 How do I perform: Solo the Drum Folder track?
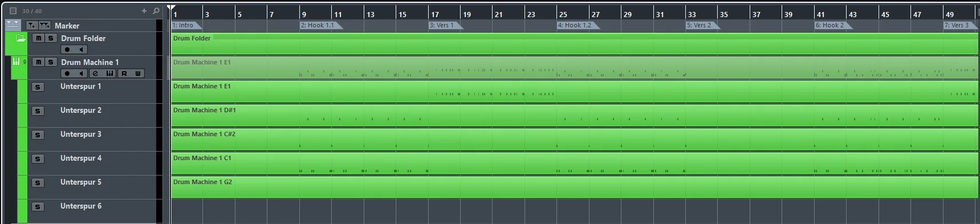tap(51, 38)
